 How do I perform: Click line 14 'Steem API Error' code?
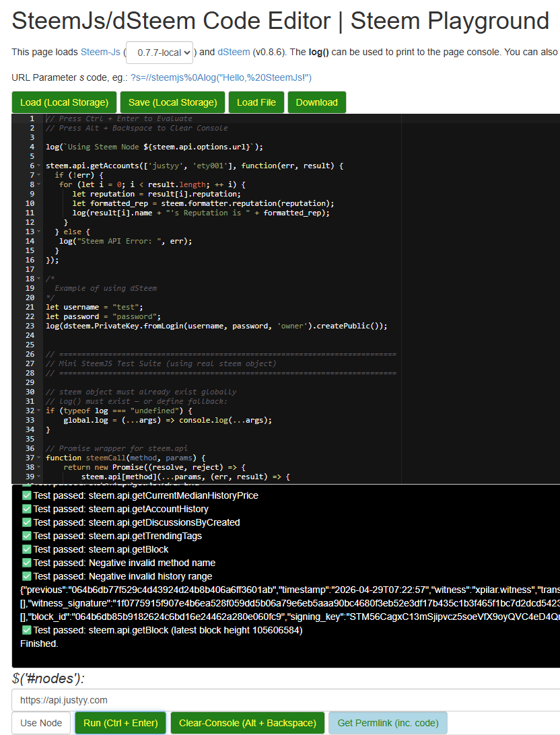[x=126, y=241]
